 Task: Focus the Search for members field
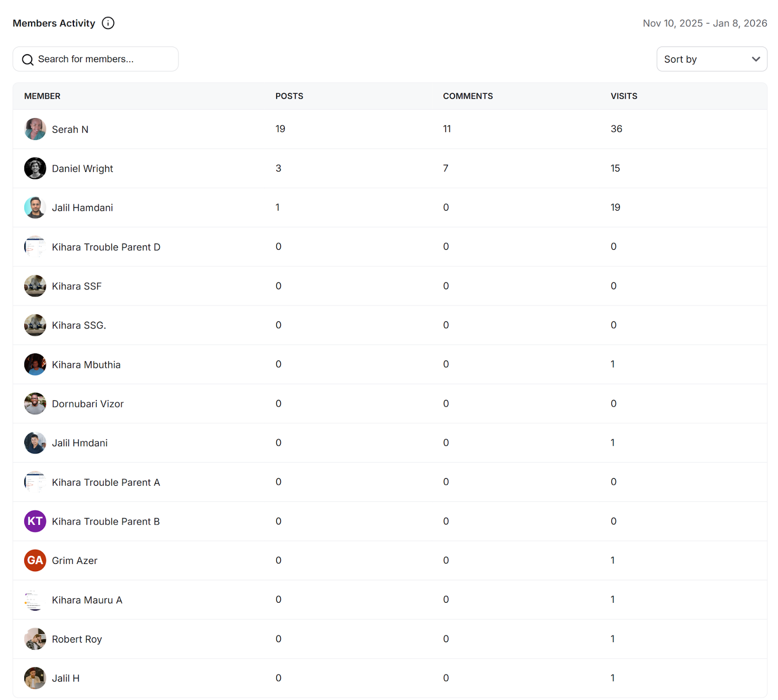pyautogui.click(x=102, y=59)
